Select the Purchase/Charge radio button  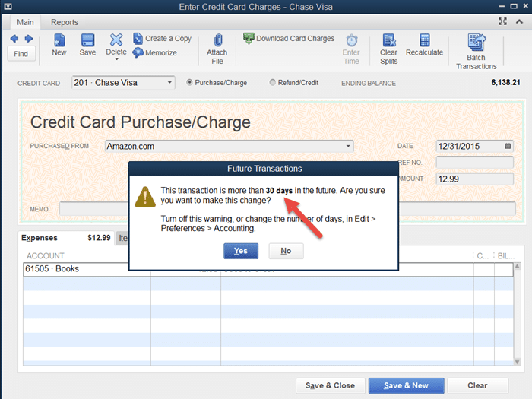pos(189,82)
